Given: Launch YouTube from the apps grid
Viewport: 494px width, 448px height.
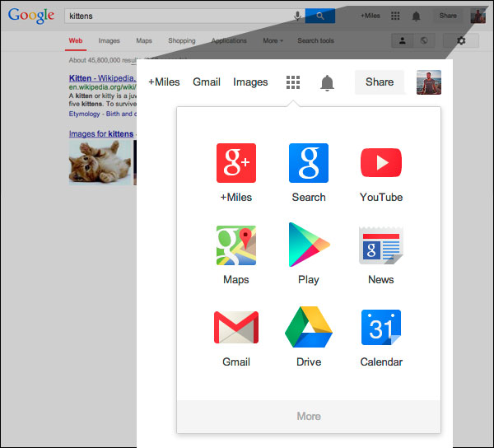Looking at the screenshot, I should click(380, 163).
